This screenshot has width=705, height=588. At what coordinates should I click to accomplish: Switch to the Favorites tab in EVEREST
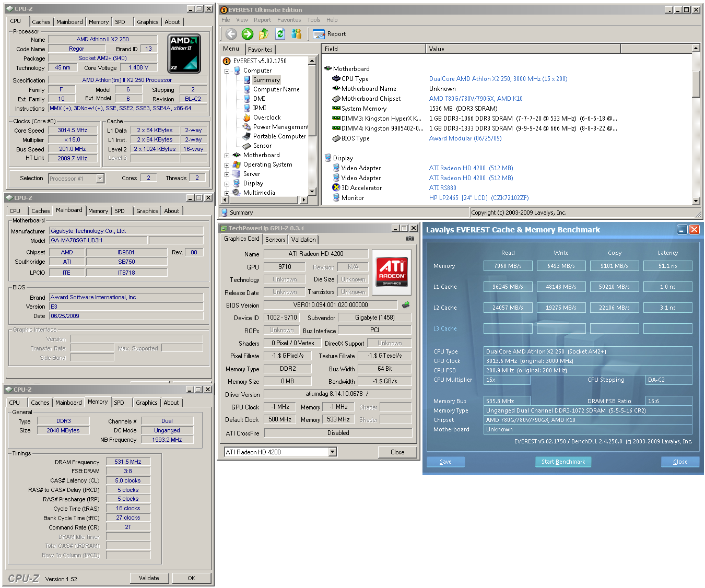[260, 50]
